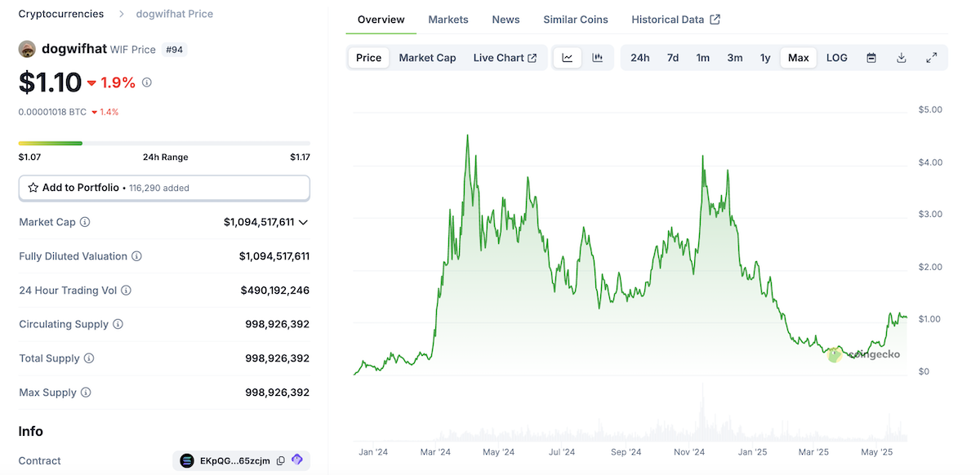Expand the Market Cap value chevron
980x475 pixels.
click(x=303, y=222)
